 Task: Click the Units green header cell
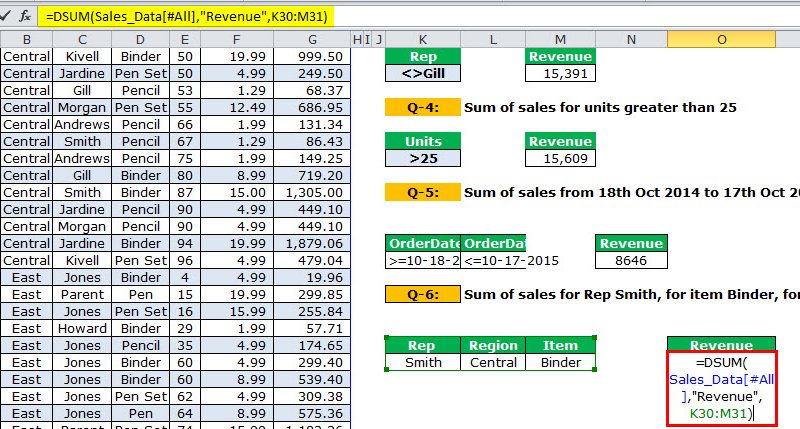(x=423, y=141)
